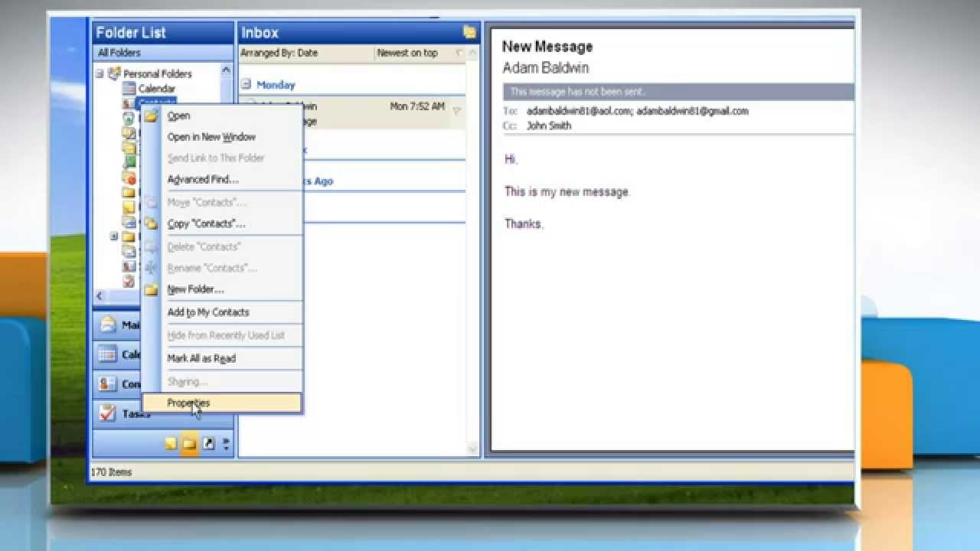Select the message dated Mon 7:52 AM
The height and width of the screenshot is (551, 980).
pyautogui.click(x=352, y=113)
